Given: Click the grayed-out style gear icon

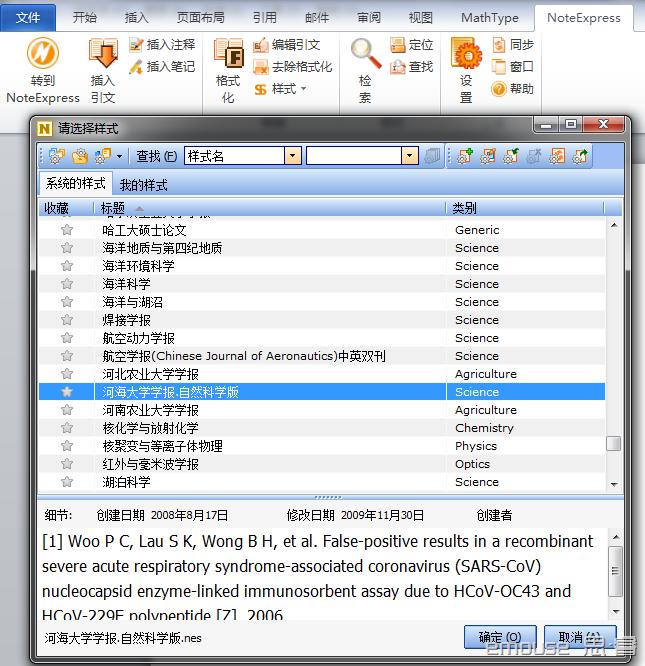Looking at the screenshot, I should pos(534,156).
